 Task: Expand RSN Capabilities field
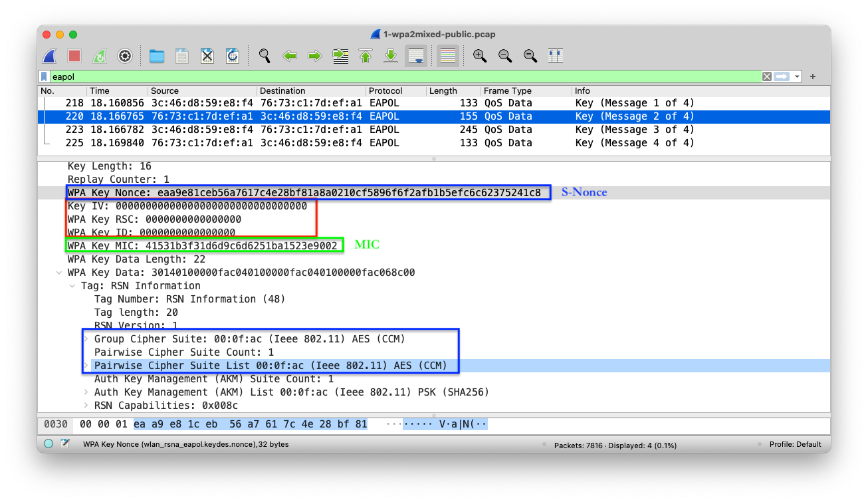[x=86, y=406]
